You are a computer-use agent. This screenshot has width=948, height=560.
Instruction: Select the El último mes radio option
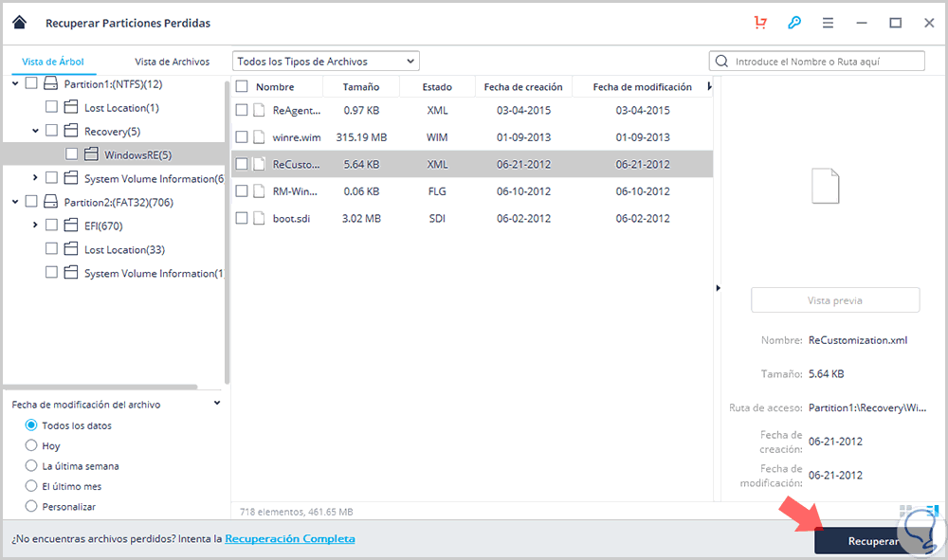[31, 486]
